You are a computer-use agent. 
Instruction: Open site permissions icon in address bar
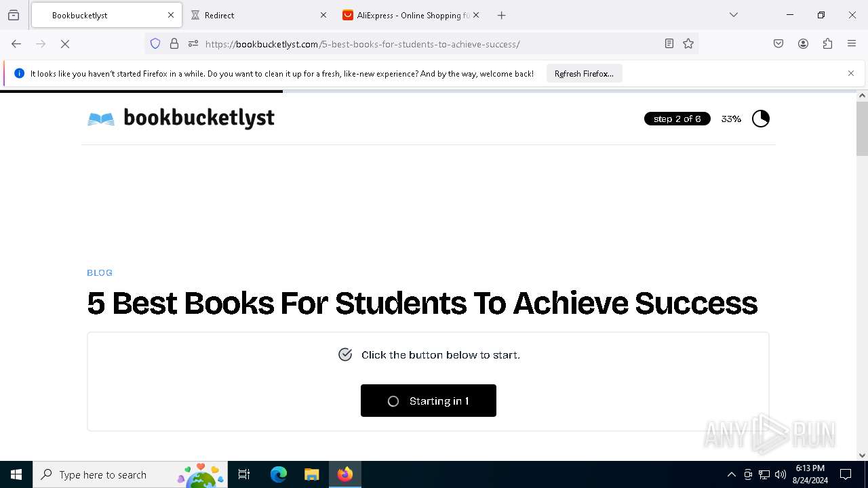(193, 44)
